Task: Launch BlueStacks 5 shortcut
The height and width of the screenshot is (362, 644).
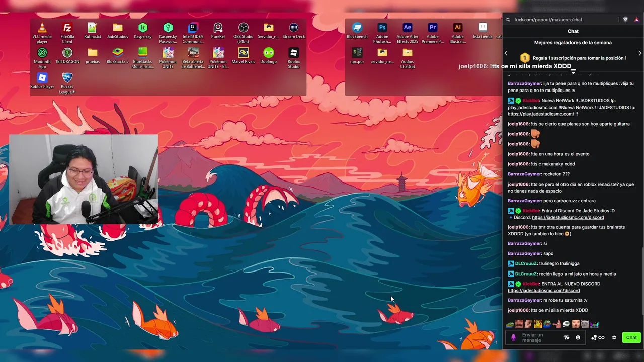Action: (x=117, y=55)
